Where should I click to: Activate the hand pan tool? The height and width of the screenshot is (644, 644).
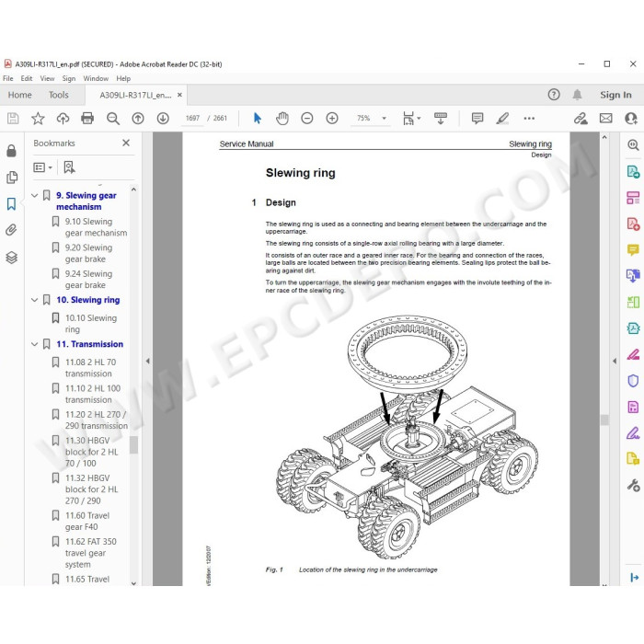pos(282,119)
